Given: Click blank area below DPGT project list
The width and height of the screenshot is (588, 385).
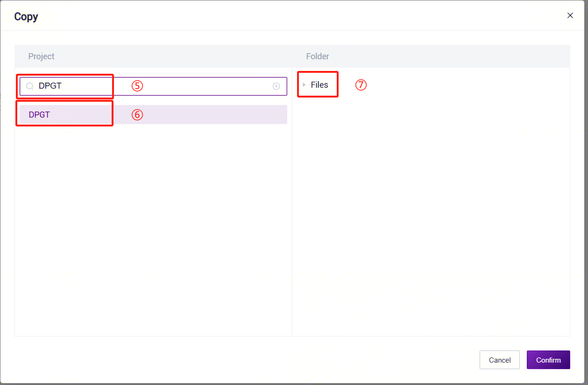Looking at the screenshot, I should 153,229.
